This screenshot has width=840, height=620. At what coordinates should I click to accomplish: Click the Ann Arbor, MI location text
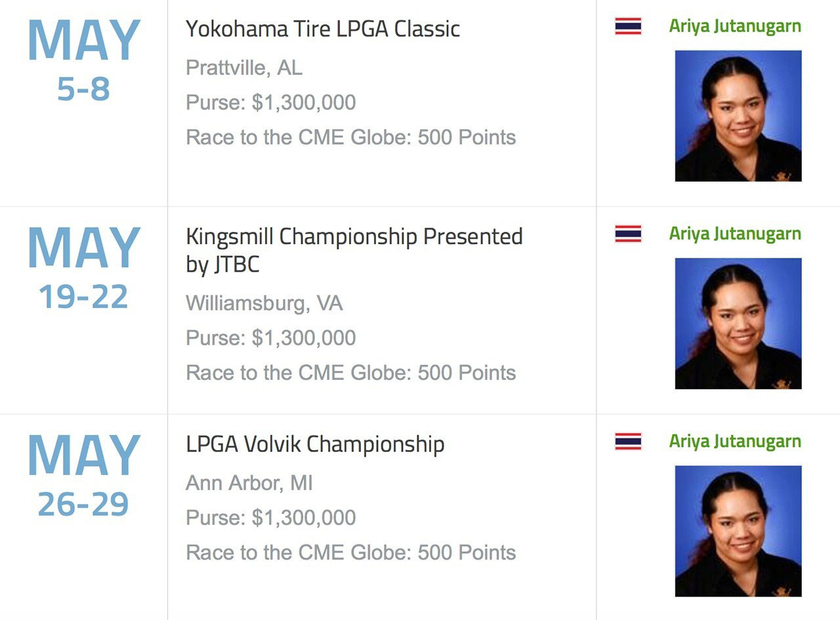click(249, 484)
